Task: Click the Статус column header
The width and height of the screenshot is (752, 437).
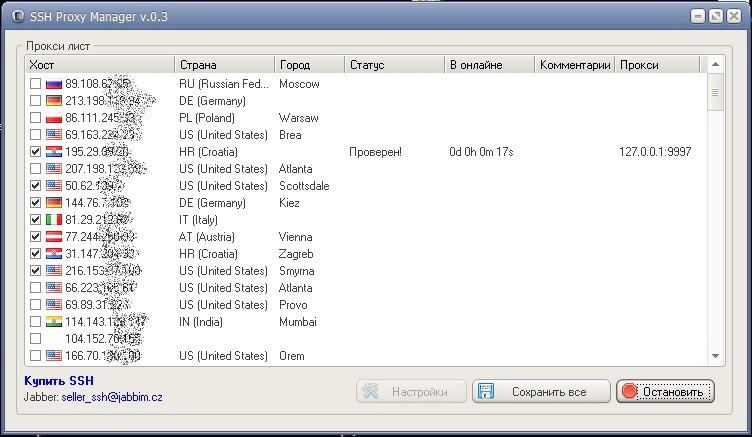Action: [x=394, y=65]
